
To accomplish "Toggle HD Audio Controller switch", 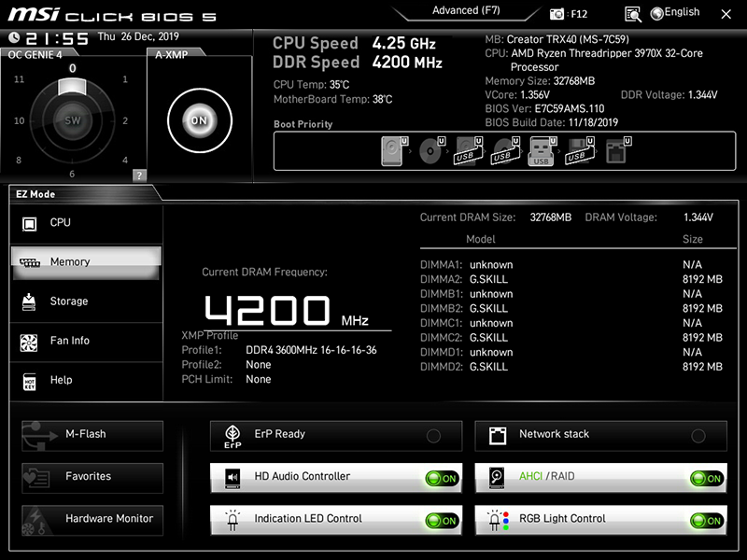I will pyautogui.click(x=443, y=479).
